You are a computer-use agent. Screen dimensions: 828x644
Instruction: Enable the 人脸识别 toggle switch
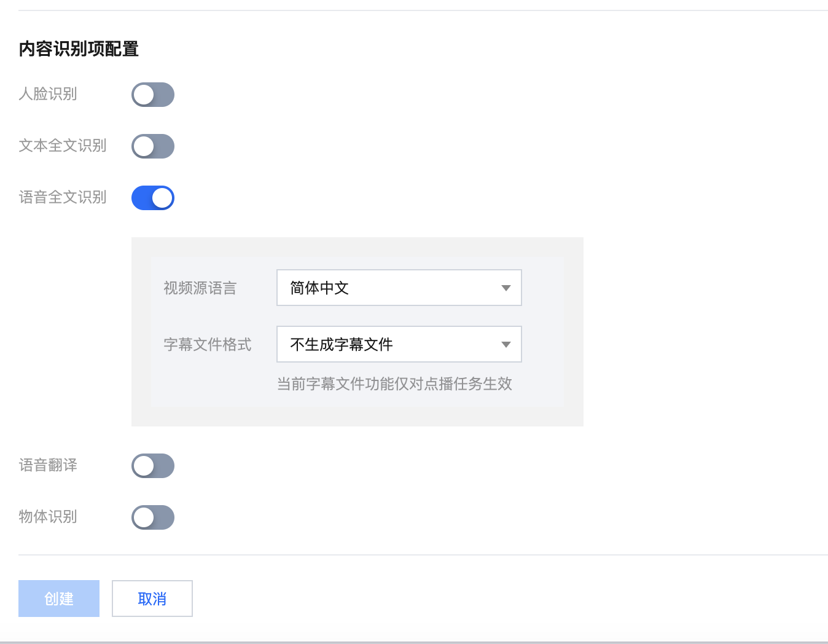click(x=153, y=95)
